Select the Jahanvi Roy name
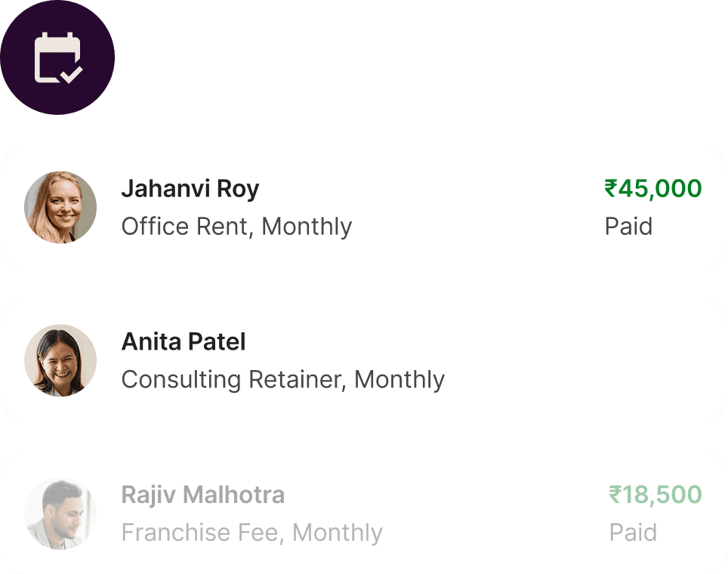 coord(190,188)
